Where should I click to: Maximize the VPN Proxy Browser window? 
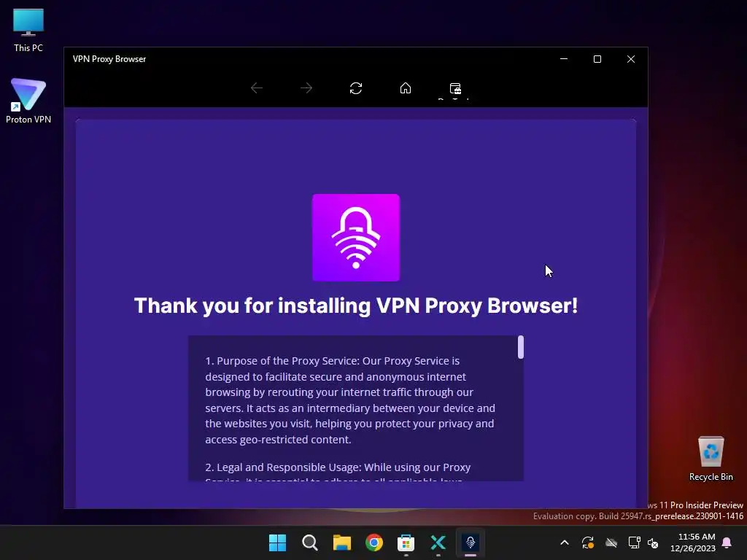pos(597,59)
